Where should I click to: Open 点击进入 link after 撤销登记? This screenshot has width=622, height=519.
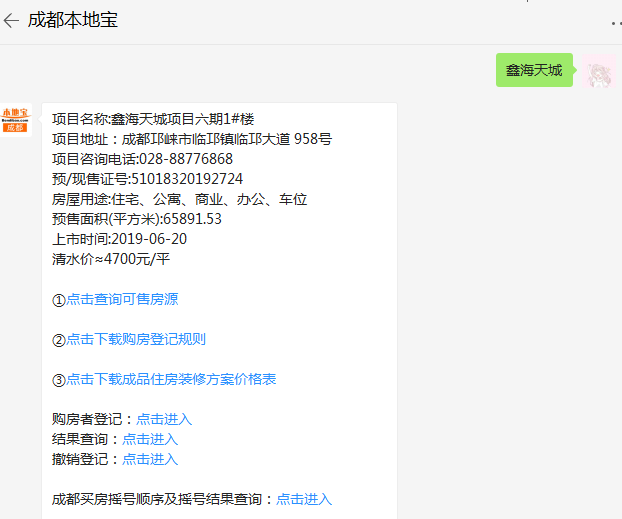click(150, 459)
